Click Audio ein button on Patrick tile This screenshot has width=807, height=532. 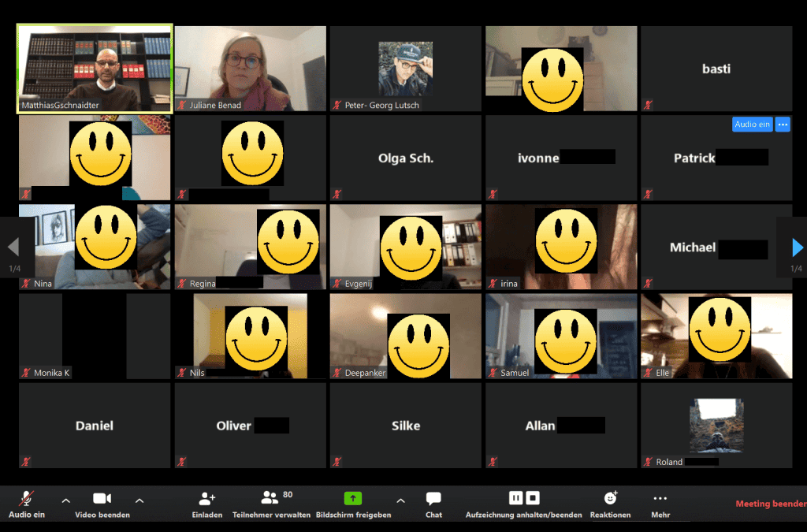pyautogui.click(x=752, y=124)
